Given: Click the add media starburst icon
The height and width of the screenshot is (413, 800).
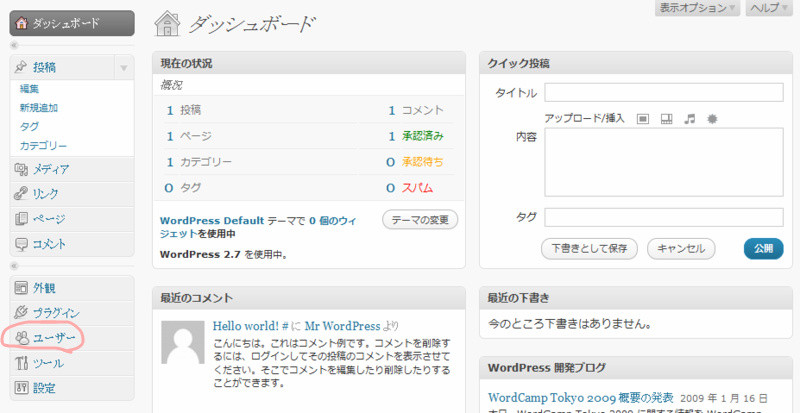Looking at the screenshot, I should [x=712, y=119].
